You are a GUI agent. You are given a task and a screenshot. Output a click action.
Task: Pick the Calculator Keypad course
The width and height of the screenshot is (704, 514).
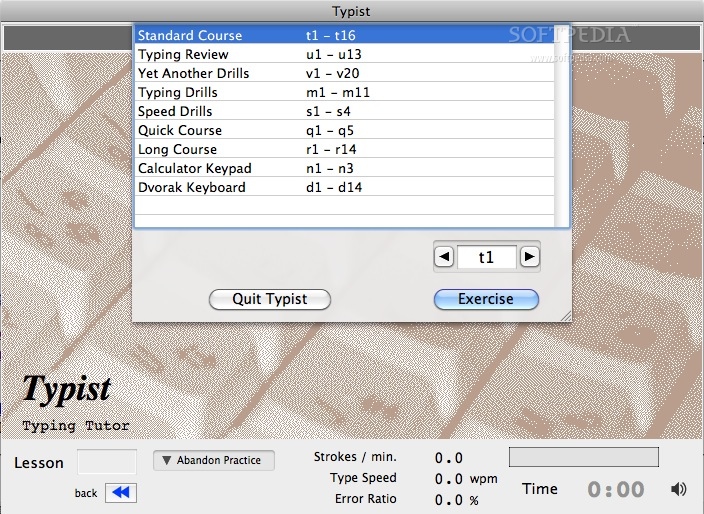(x=344, y=168)
